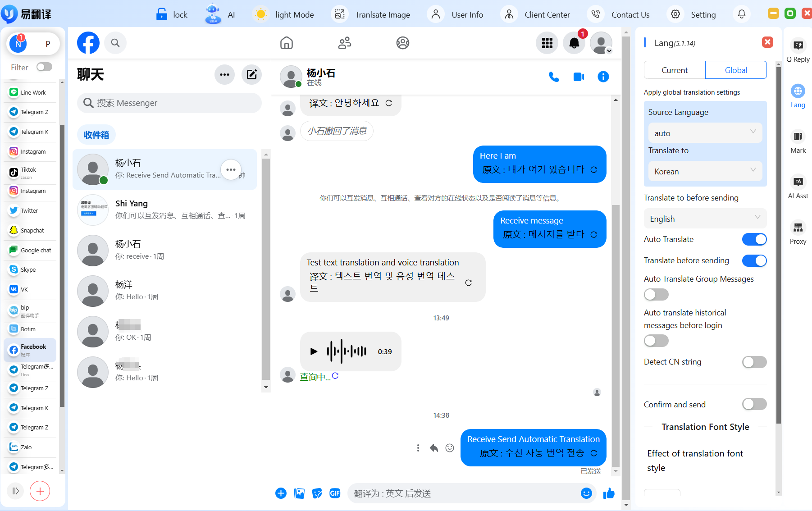Open emoji picker in message box
This screenshot has width=812, height=511.
[586, 493]
